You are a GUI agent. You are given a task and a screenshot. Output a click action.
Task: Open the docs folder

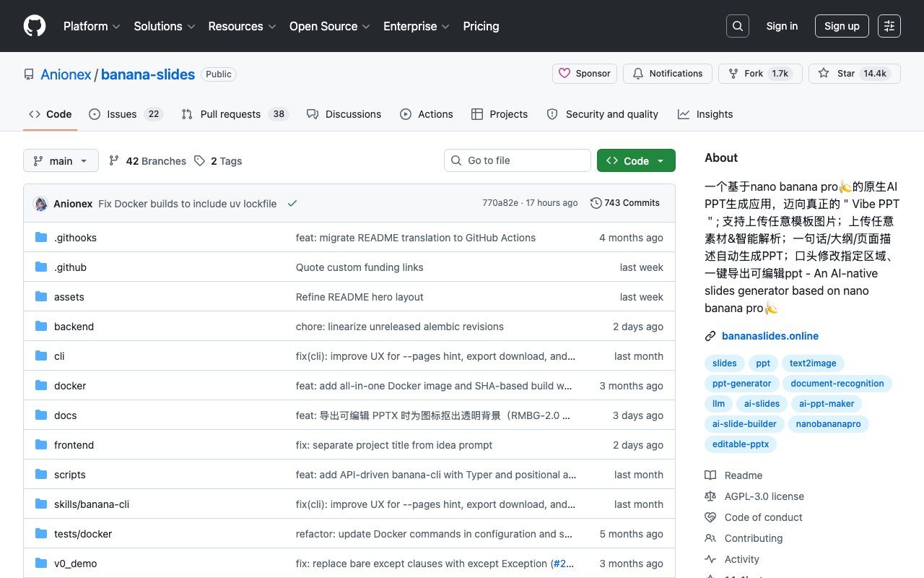tap(65, 415)
